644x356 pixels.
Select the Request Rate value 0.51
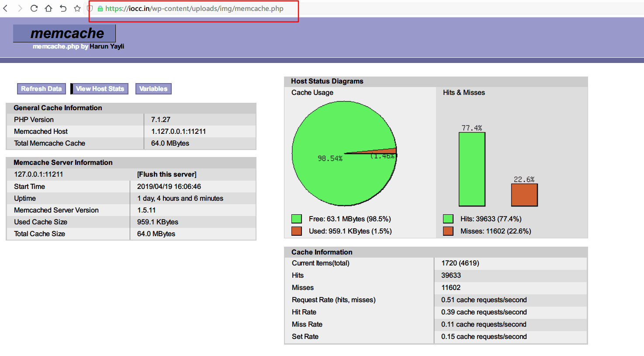coord(484,300)
